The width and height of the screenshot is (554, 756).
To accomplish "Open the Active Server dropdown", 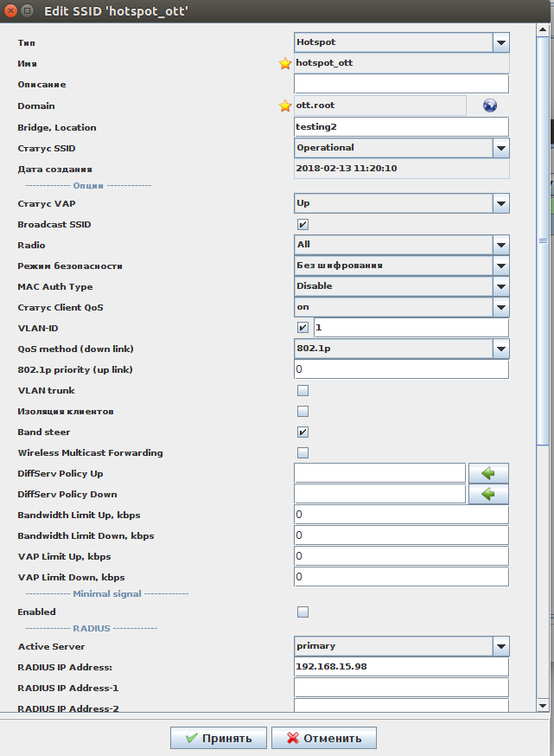I will click(500, 646).
